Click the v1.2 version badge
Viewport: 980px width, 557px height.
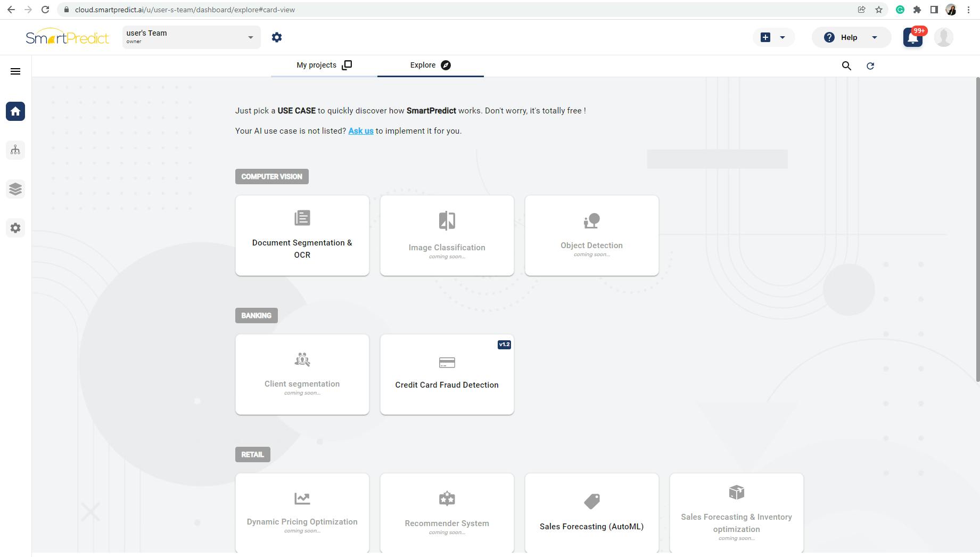505,345
